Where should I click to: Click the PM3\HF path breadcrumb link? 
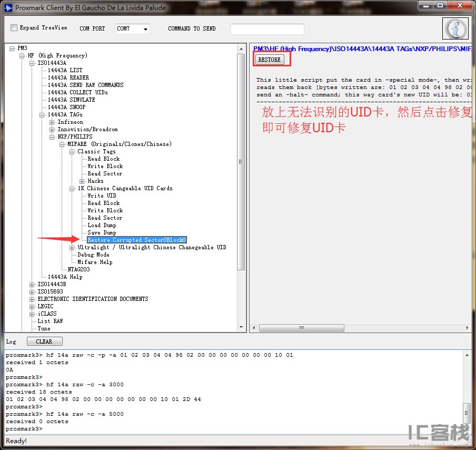pyautogui.click(x=362, y=48)
